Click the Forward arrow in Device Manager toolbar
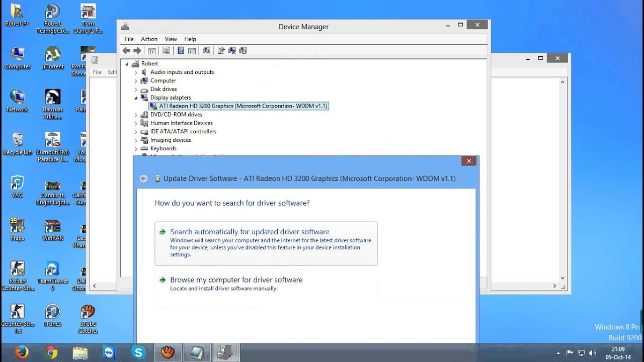This screenshot has width=644, height=362. tap(137, 51)
